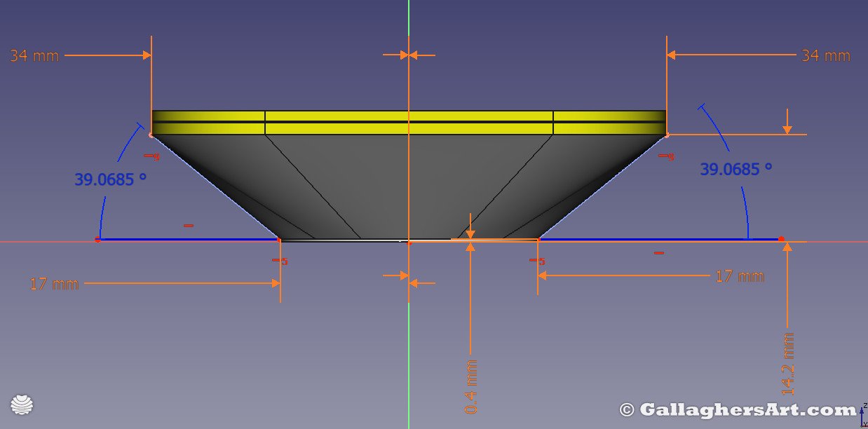The height and width of the screenshot is (429, 868).
Task: Select the yellow top rim face
Action: point(409,122)
